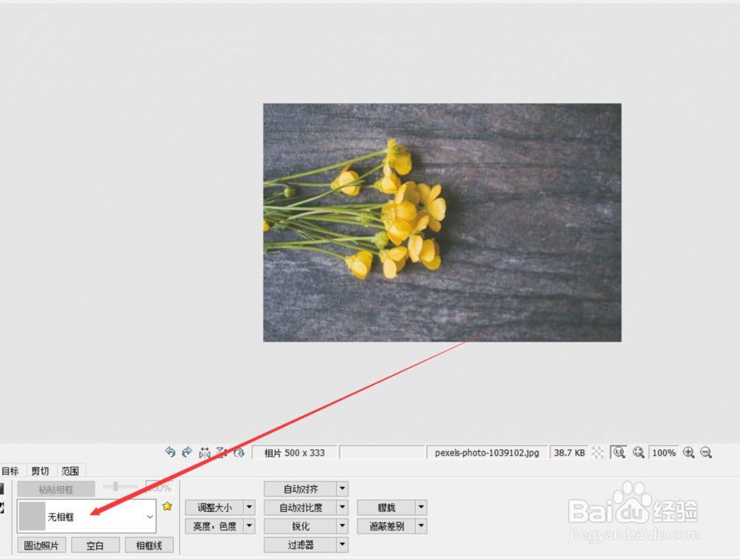This screenshot has width=740, height=560.
Task: Click the 自动对比度 button
Action: (x=300, y=507)
